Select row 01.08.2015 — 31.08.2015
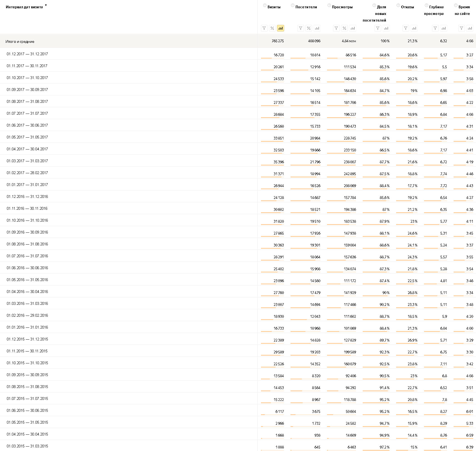 [x=27, y=387]
